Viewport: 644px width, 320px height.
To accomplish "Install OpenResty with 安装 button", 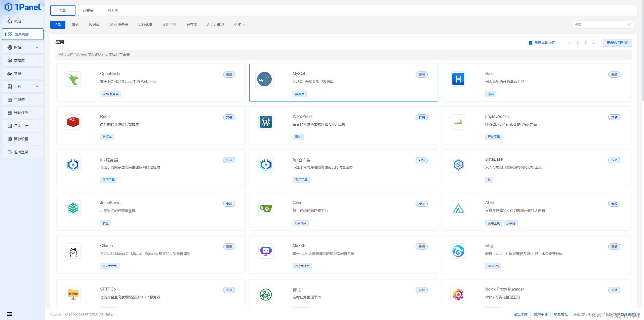I will 229,75.
